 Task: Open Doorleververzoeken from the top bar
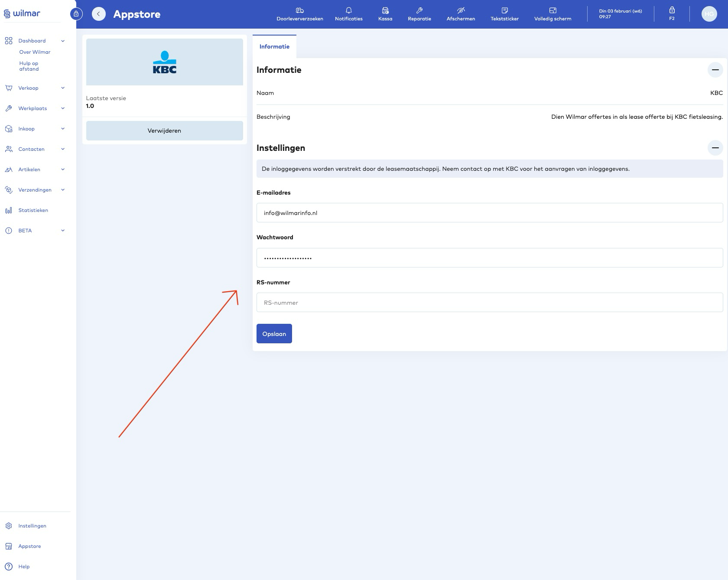[299, 14]
